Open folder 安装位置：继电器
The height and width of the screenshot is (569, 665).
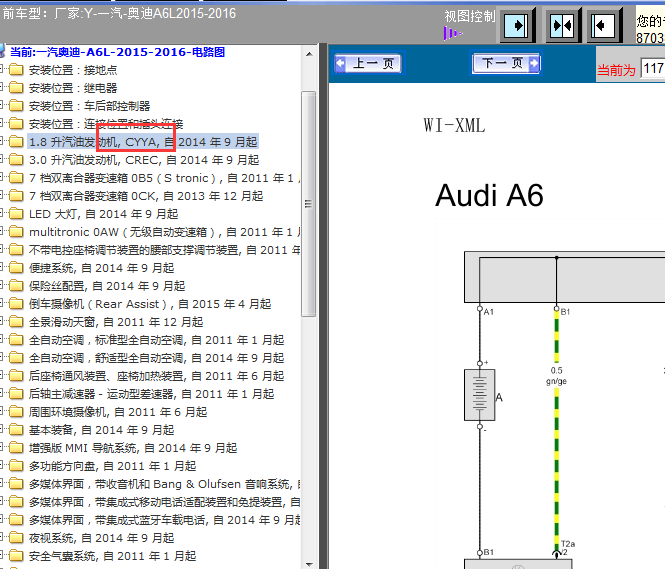pos(73,88)
